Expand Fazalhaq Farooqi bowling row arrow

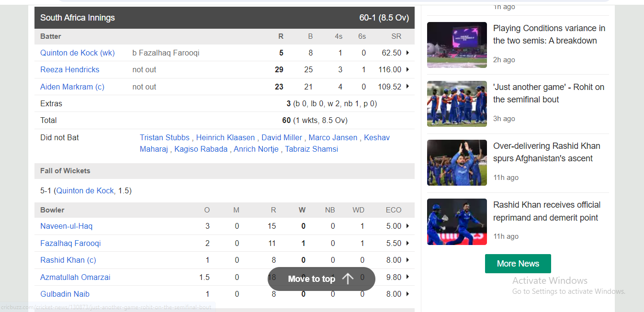[x=407, y=243]
